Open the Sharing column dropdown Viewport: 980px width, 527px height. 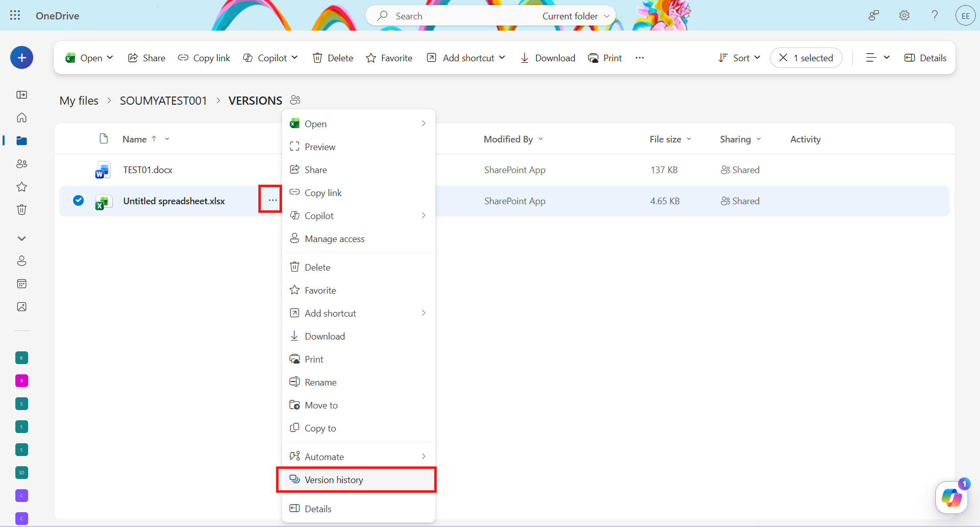[x=740, y=139]
